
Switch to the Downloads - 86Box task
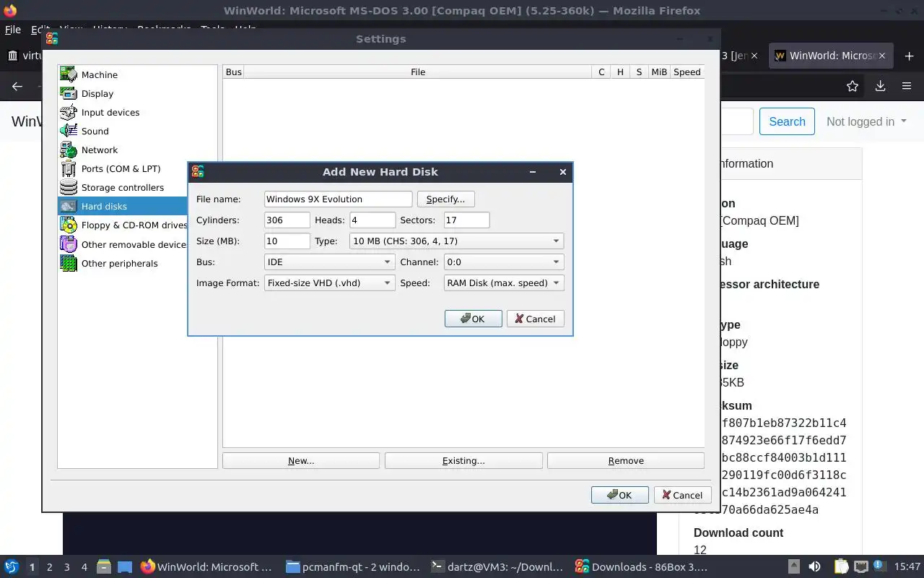coord(641,566)
